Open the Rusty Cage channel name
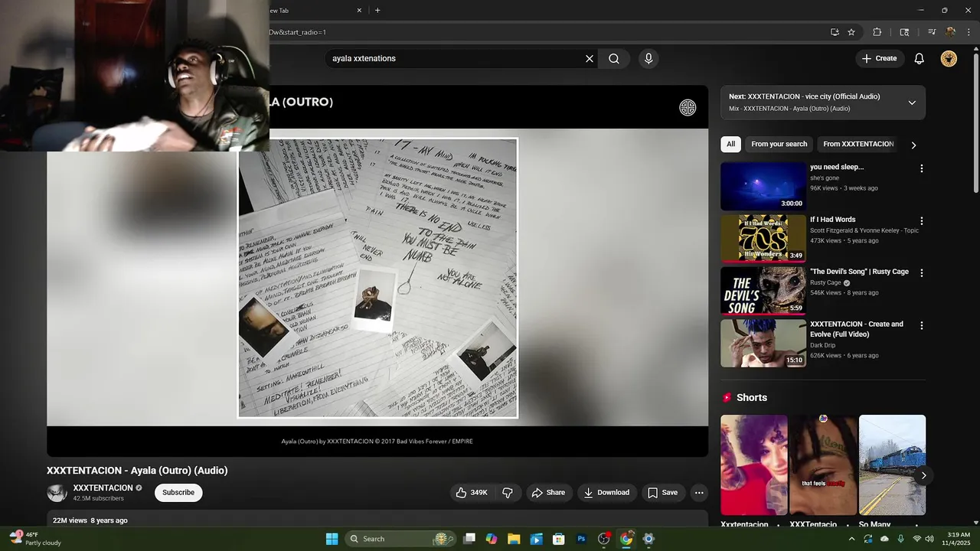 825,282
